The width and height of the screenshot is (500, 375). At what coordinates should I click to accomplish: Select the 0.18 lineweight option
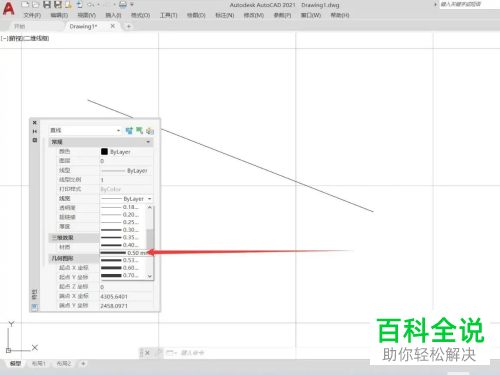123,207
